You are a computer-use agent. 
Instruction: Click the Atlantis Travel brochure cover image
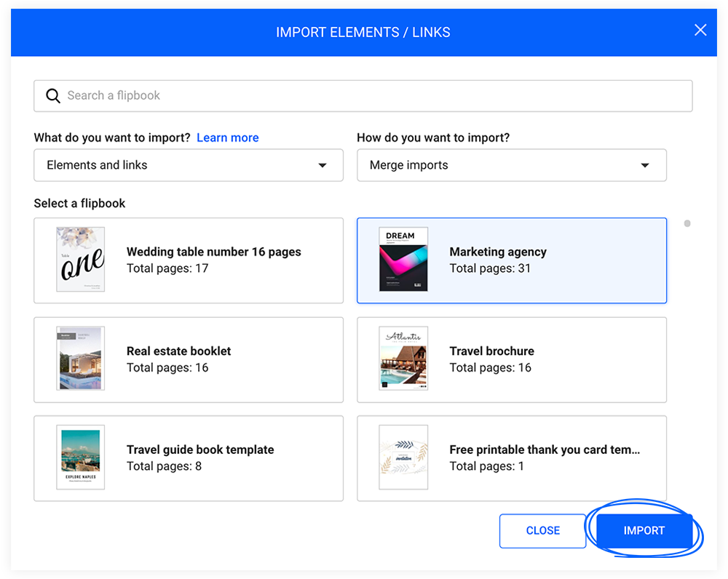pyautogui.click(x=403, y=359)
